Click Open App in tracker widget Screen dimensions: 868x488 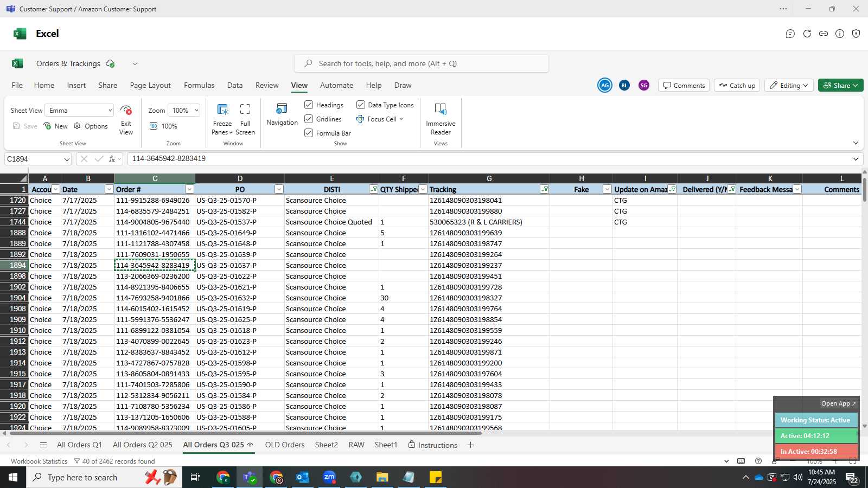(x=838, y=403)
